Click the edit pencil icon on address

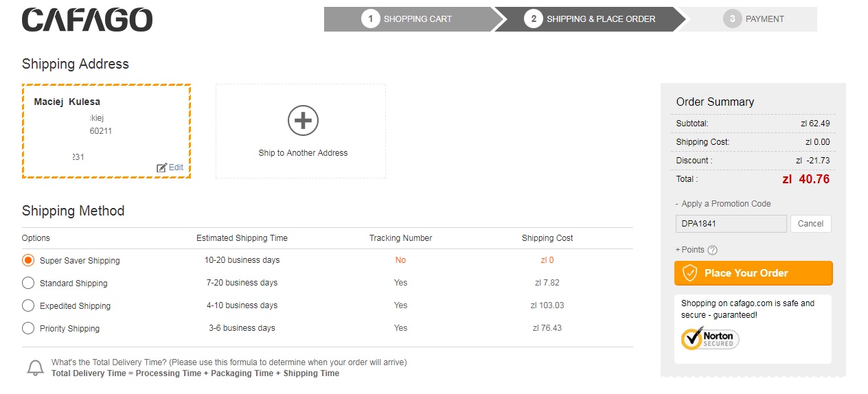tap(162, 167)
